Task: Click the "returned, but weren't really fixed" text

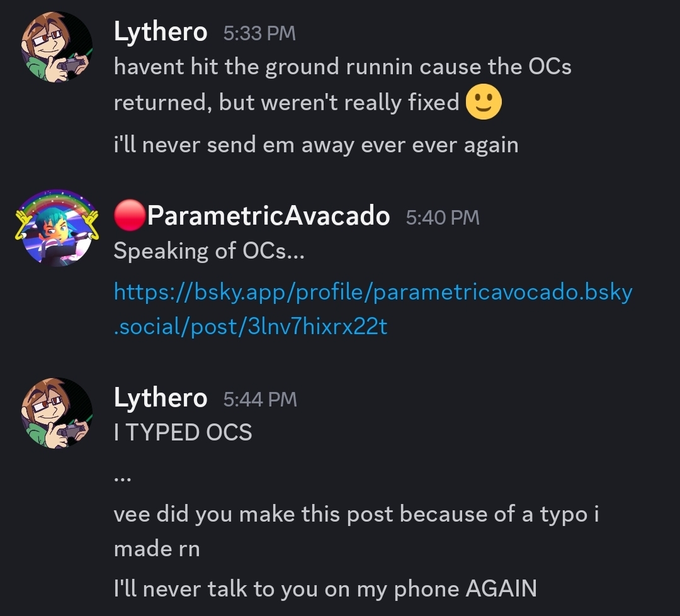Action: pos(286,103)
